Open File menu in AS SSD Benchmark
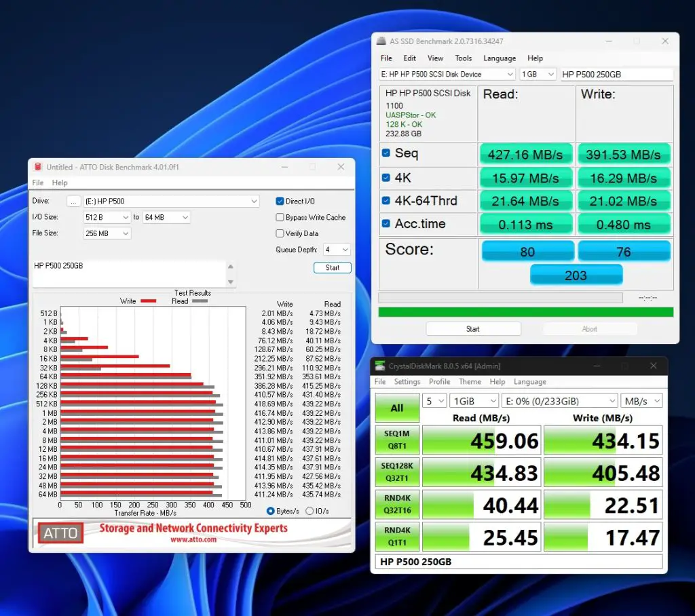This screenshot has height=616, width=695. (x=386, y=58)
